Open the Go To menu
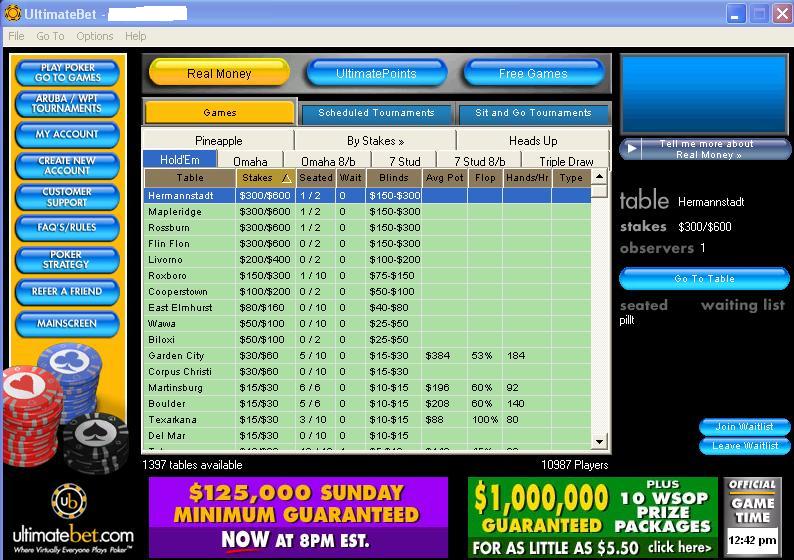The width and height of the screenshot is (794, 560). coord(50,36)
